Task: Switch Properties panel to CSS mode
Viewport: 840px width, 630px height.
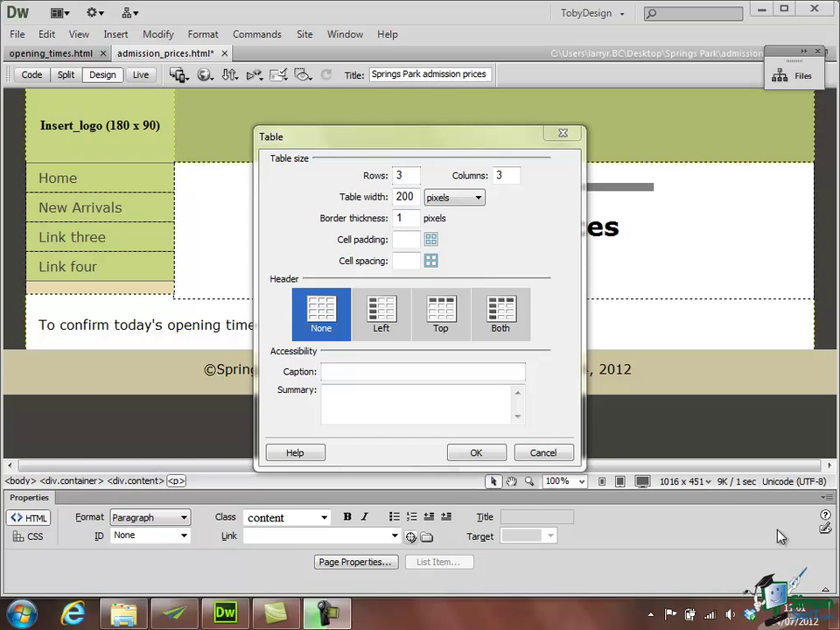Action: (28, 536)
